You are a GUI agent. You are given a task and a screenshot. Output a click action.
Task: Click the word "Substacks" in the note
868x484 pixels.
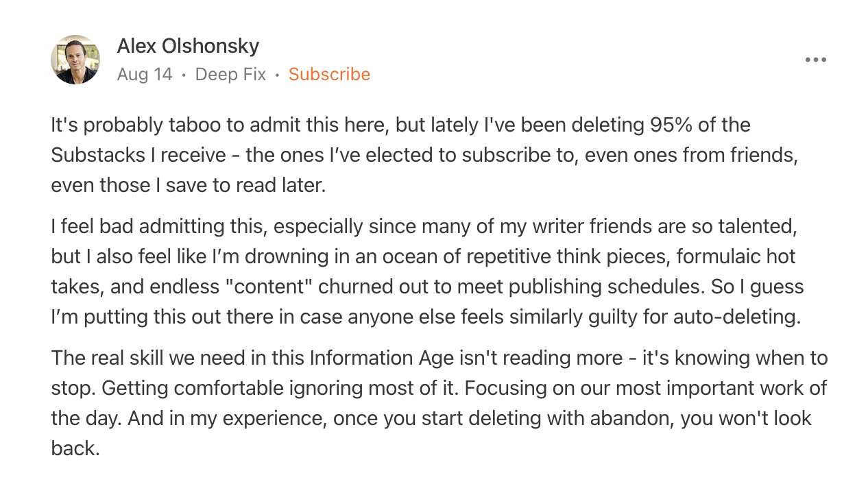point(97,155)
